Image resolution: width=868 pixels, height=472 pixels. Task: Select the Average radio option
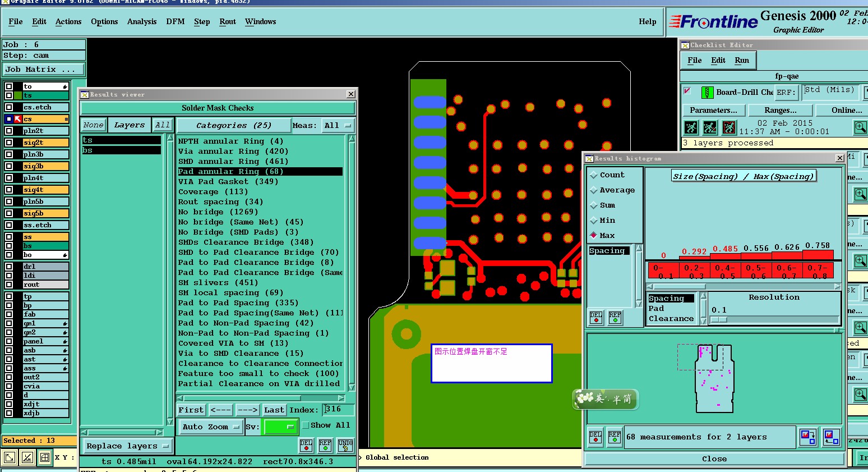click(594, 190)
